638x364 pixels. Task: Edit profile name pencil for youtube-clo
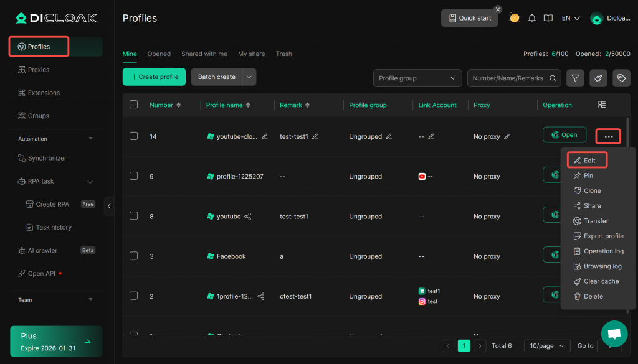pyautogui.click(x=265, y=136)
